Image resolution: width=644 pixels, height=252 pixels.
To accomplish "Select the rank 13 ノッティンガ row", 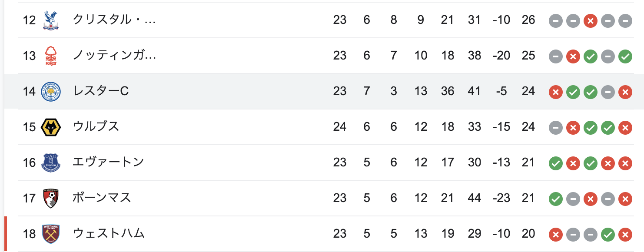I will [x=331, y=56].
